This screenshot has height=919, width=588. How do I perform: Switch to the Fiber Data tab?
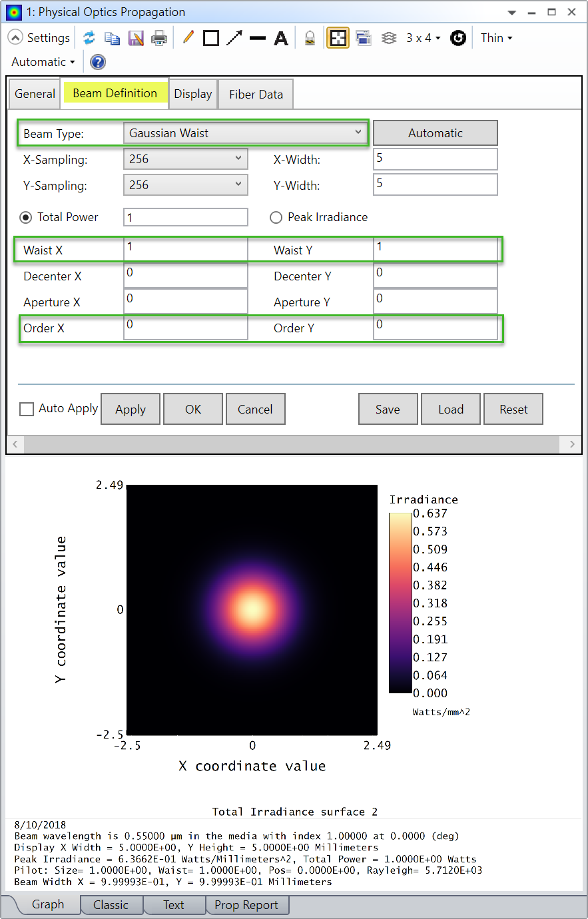(256, 94)
